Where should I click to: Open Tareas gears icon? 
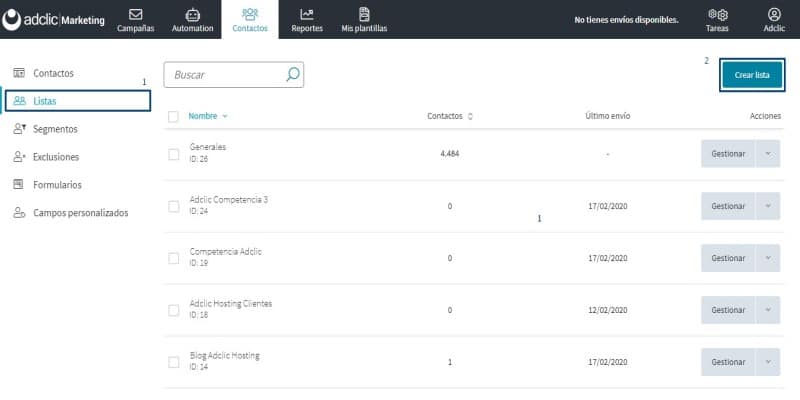[717, 14]
